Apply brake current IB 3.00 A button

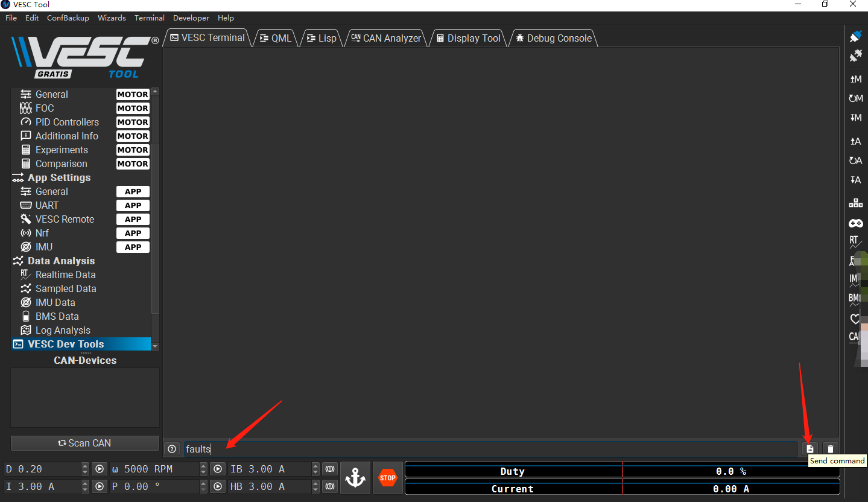pyautogui.click(x=329, y=469)
